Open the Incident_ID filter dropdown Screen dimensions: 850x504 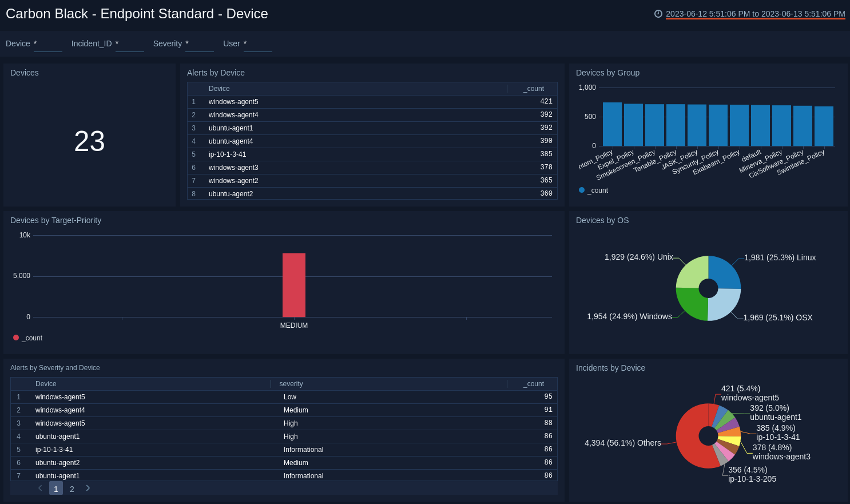130,46
